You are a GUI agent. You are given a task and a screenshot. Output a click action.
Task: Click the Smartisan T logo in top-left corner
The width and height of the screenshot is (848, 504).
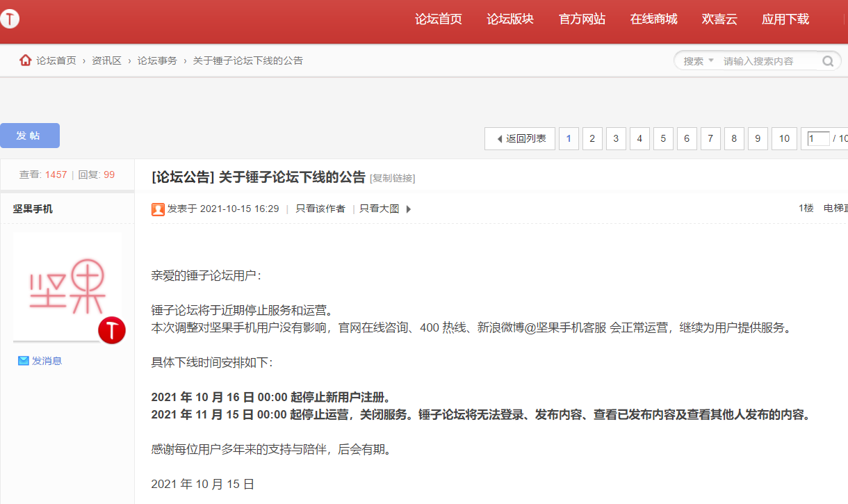coord(10,19)
